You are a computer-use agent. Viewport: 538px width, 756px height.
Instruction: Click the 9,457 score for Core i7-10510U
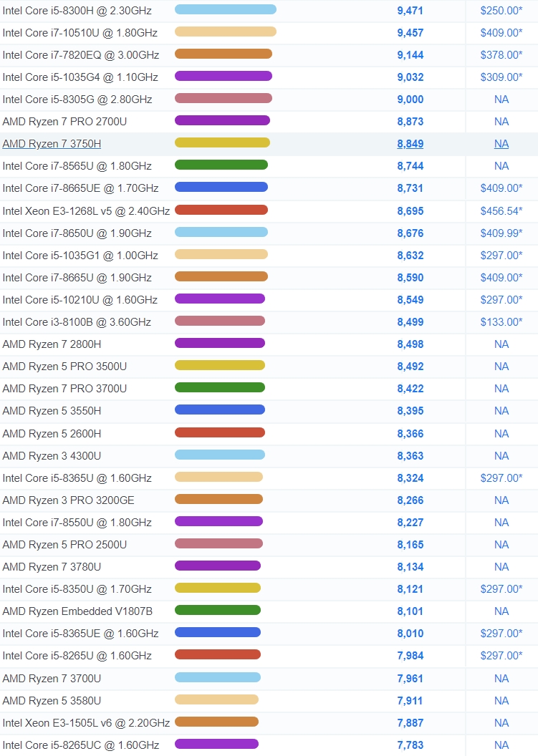coord(410,33)
